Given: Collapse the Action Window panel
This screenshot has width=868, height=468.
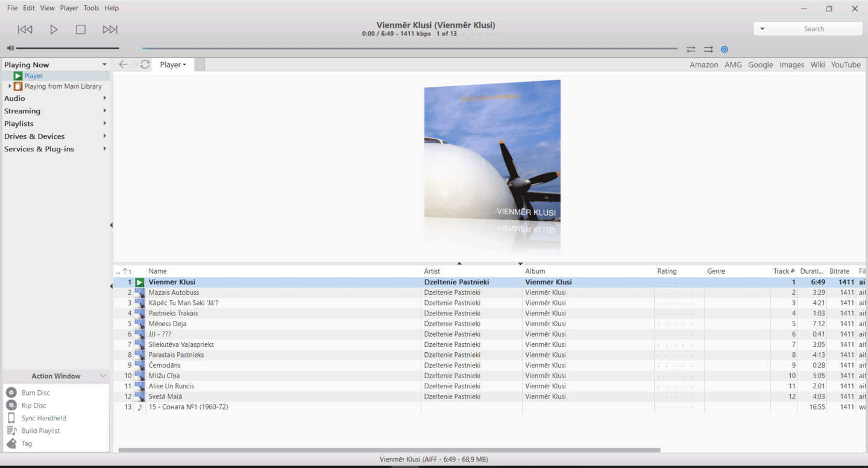Looking at the screenshot, I should (103, 376).
